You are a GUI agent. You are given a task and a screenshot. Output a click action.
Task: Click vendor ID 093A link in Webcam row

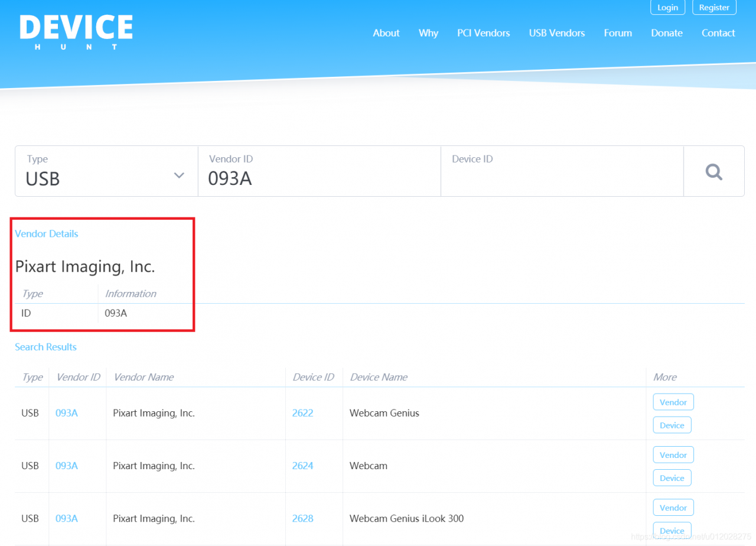[67, 466]
